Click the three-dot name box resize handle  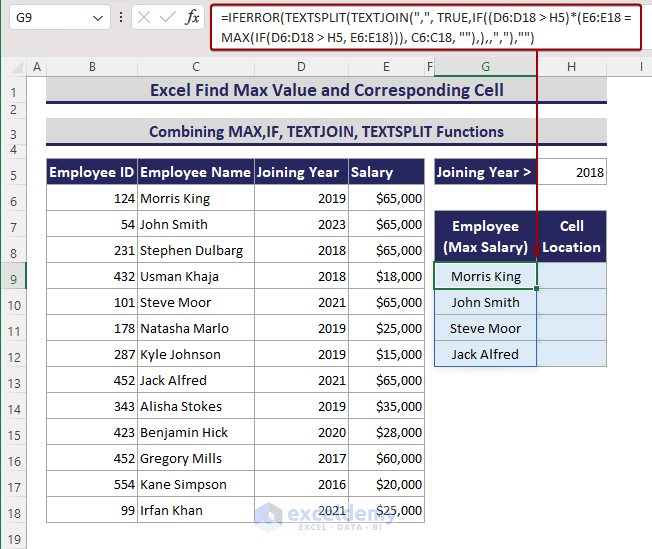pyautogui.click(x=121, y=18)
